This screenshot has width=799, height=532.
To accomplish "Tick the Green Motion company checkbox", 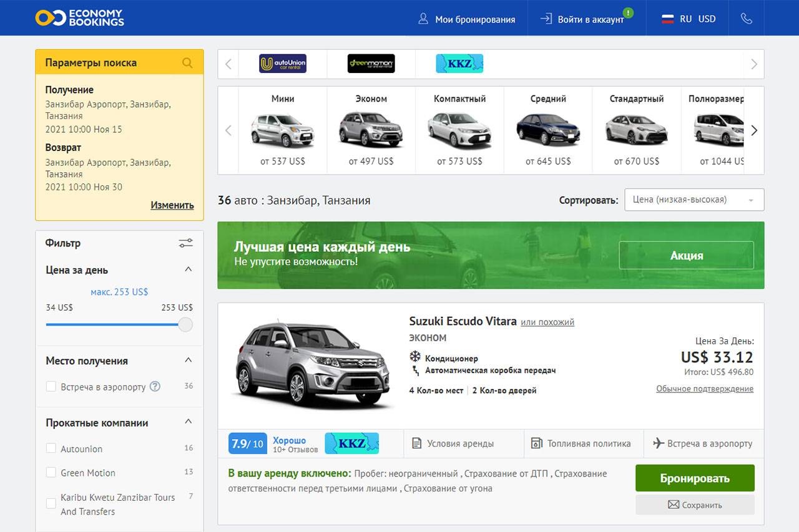I will pyautogui.click(x=51, y=473).
